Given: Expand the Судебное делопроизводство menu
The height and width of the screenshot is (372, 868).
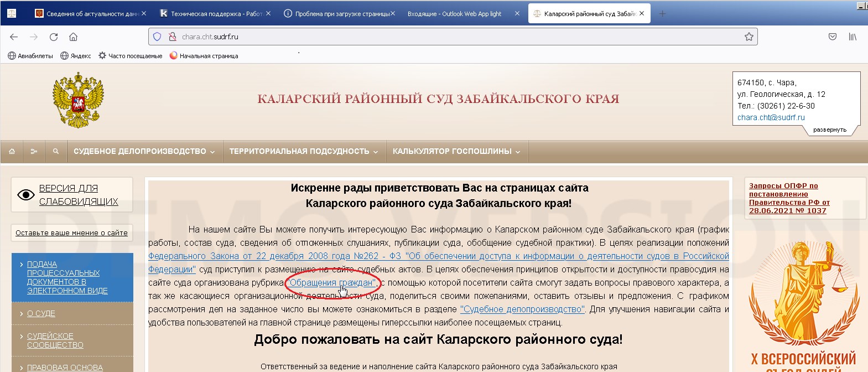Looking at the screenshot, I should (x=144, y=151).
